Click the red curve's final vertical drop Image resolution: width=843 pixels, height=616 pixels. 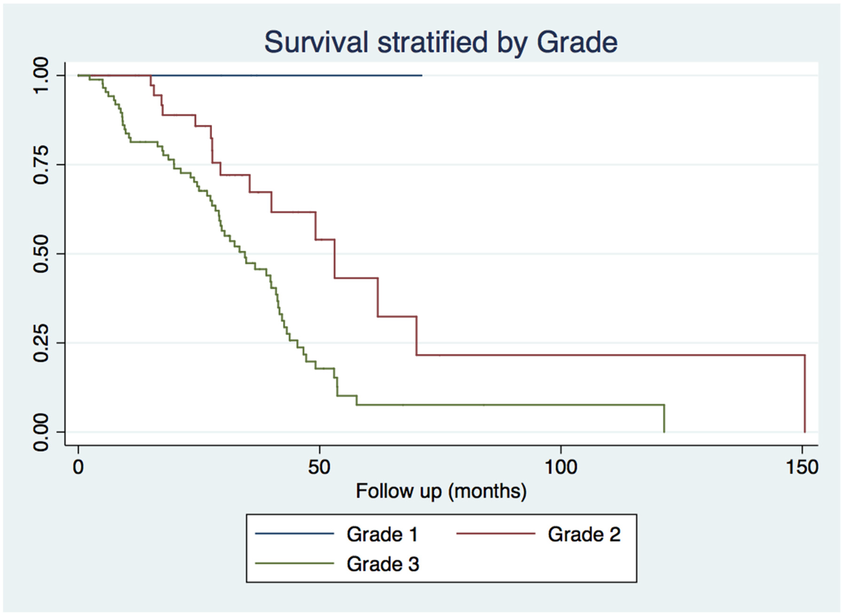[804, 394]
